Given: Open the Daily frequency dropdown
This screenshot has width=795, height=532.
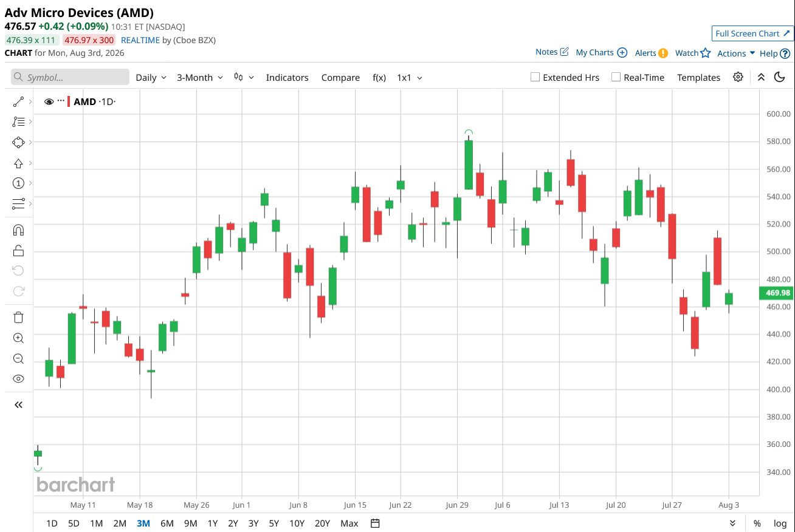Looking at the screenshot, I should (x=151, y=77).
